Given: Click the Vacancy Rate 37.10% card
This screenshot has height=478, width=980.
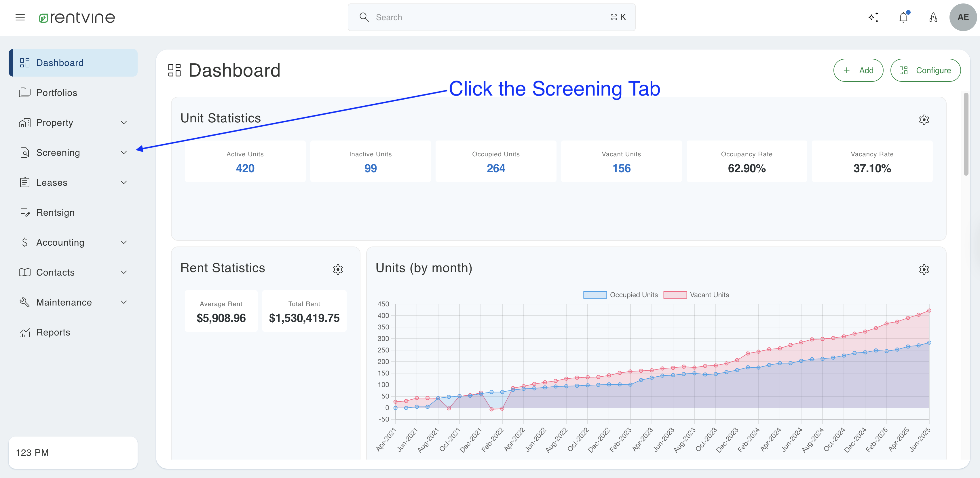Looking at the screenshot, I should click(x=872, y=161).
